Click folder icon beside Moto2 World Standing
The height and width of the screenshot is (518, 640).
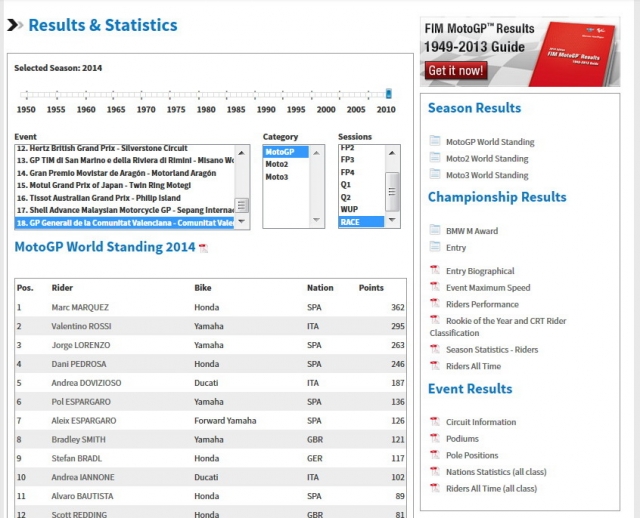point(435,158)
